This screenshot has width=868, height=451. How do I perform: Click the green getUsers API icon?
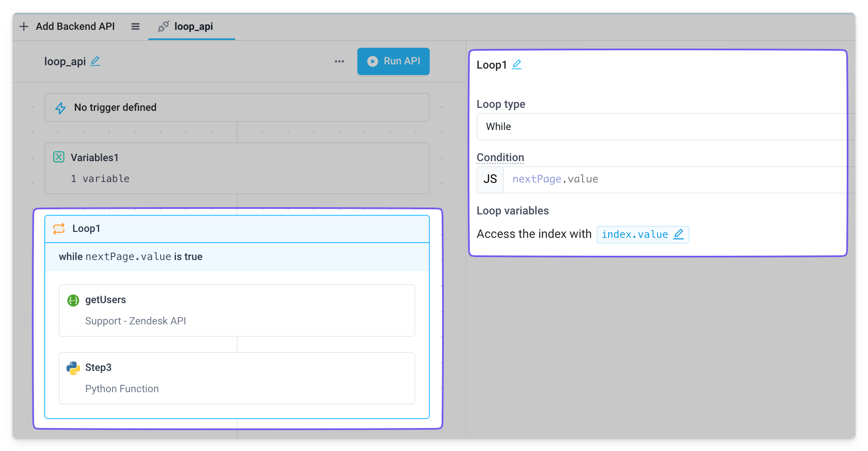[73, 301]
